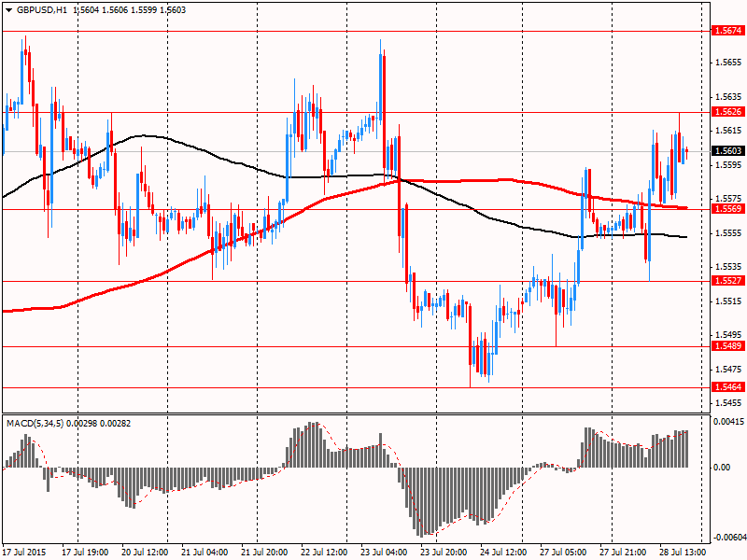Click the MACD 0.00 scale value
This screenshot has width=747, height=560.
coord(722,468)
